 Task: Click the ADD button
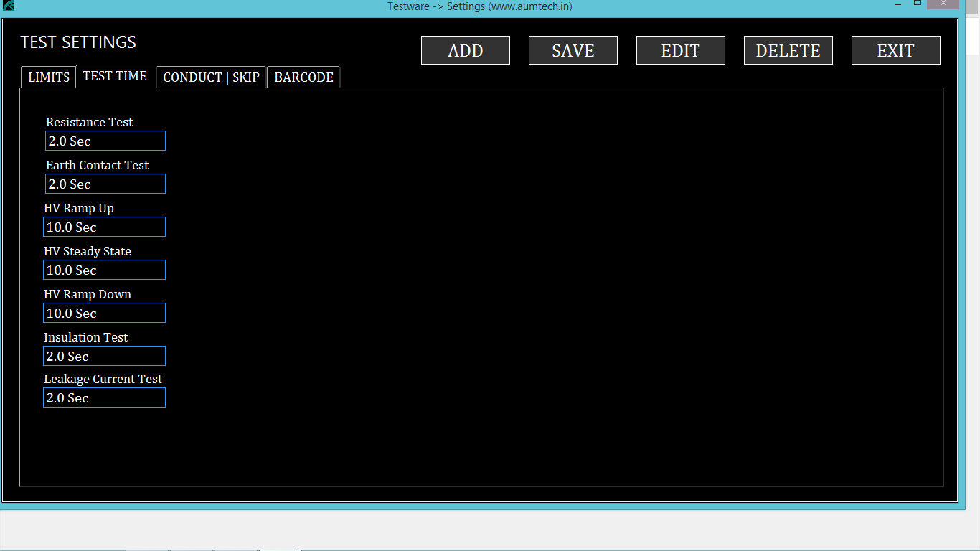pos(466,50)
